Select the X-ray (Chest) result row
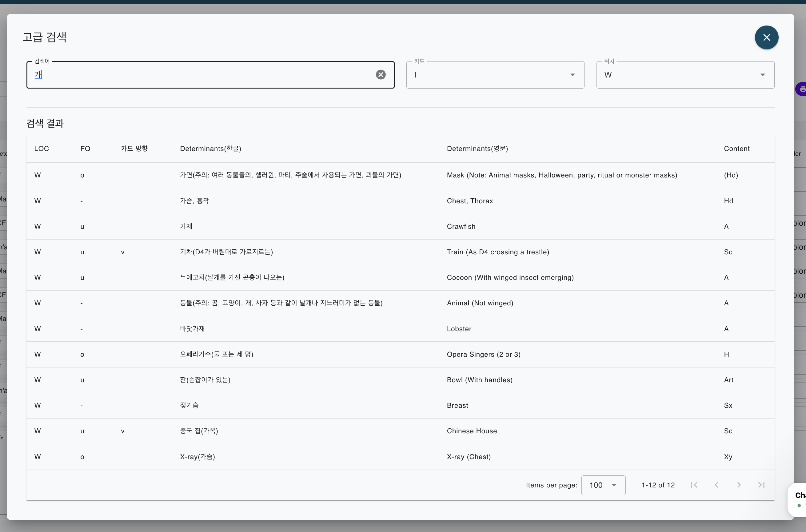 [x=468, y=457]
